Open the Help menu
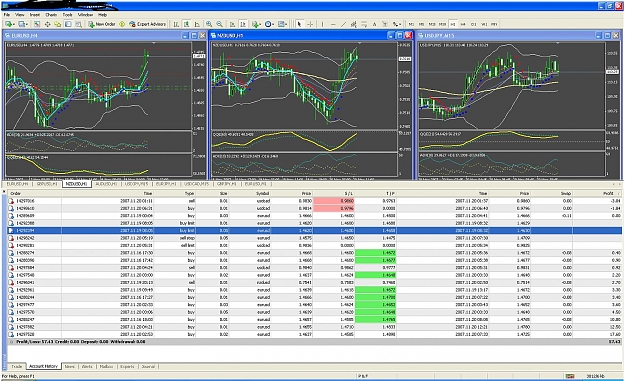 102,15
